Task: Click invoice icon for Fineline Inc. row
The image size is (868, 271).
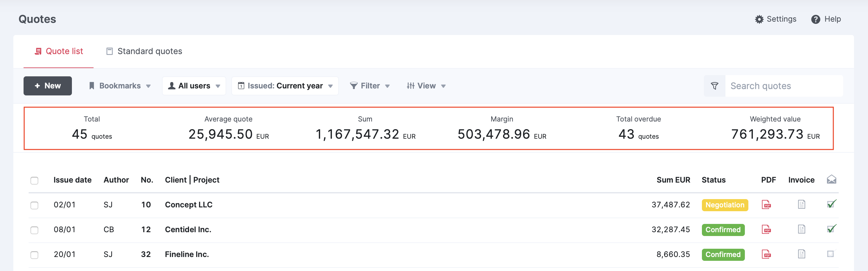Action: (801, 254)
